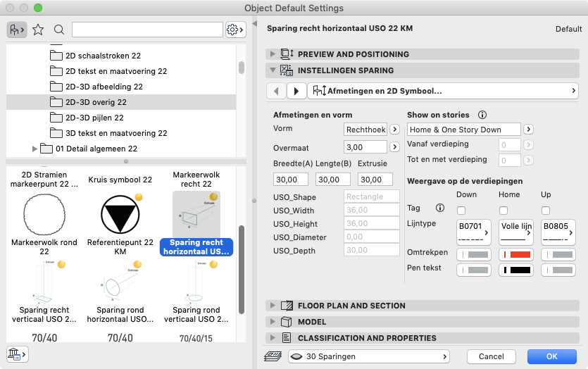Open Show on stories options arrow

(528, 130)
